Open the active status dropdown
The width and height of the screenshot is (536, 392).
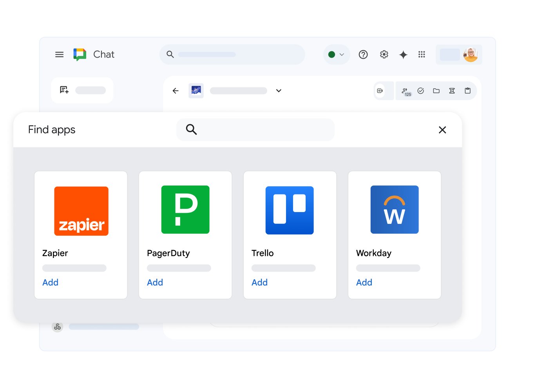click(336, 54)
